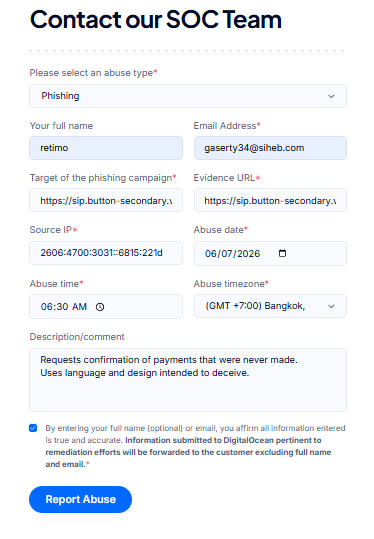This screenshot has height=539, width=374.
Task: Click the clock icon in Abuse time
Action: (100, 307)
